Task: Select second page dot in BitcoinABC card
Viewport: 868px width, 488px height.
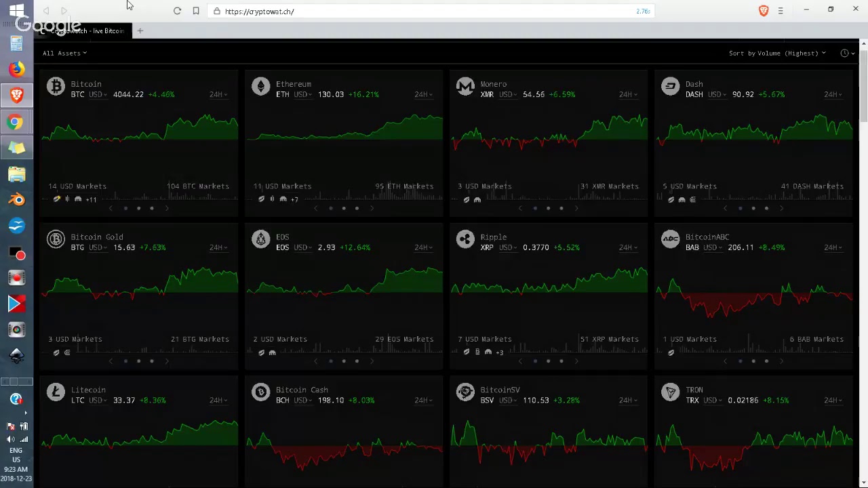Action: (x=753, y=361)
